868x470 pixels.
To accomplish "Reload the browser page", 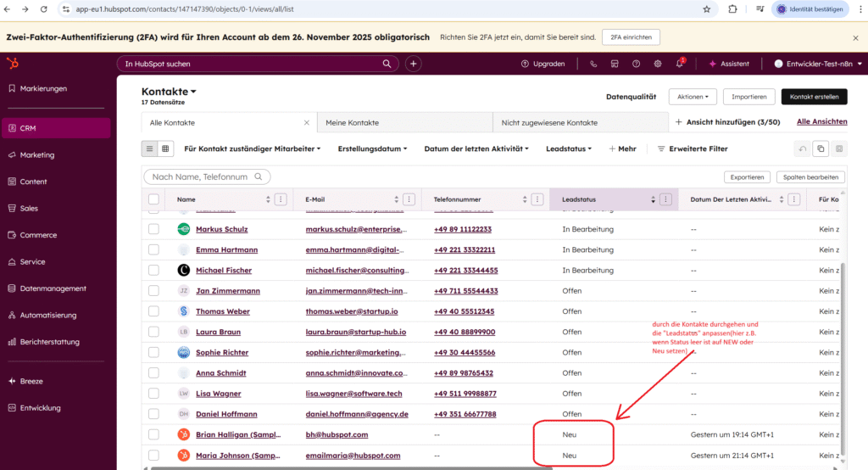I will tap(44, 8).
